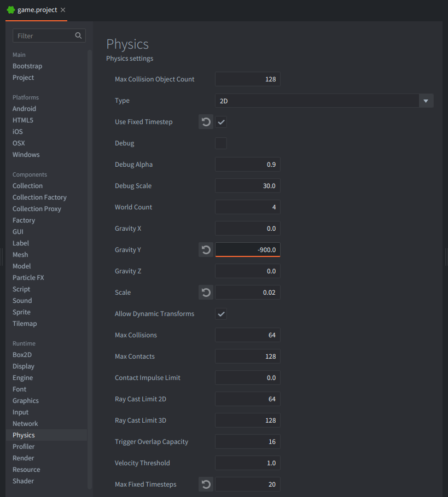The width and height of the screenshot is (448, 497).
Task: Reset Max Fixed Timesteps value
Action: [x=206, y=484]
